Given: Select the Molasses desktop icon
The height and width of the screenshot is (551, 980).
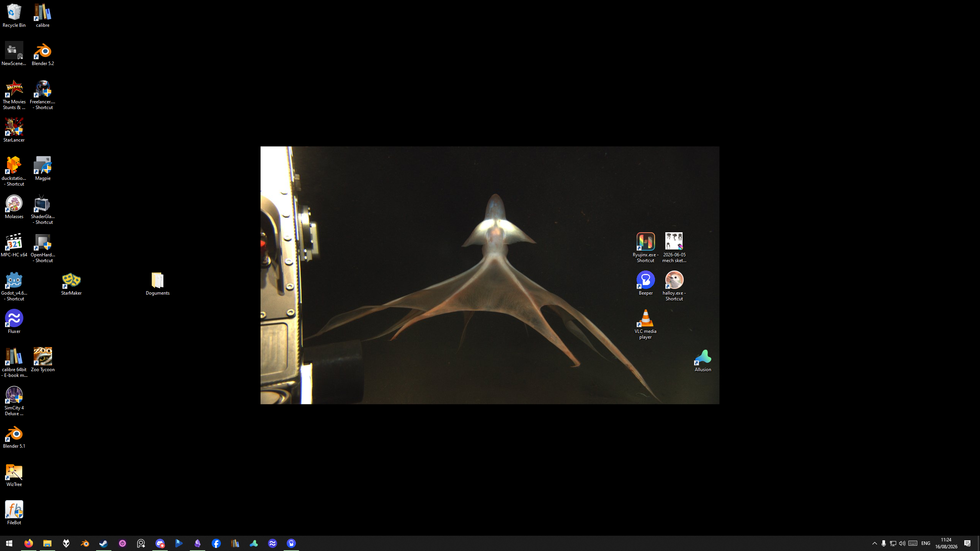Looking at the screenshot, I should [14, 207].
